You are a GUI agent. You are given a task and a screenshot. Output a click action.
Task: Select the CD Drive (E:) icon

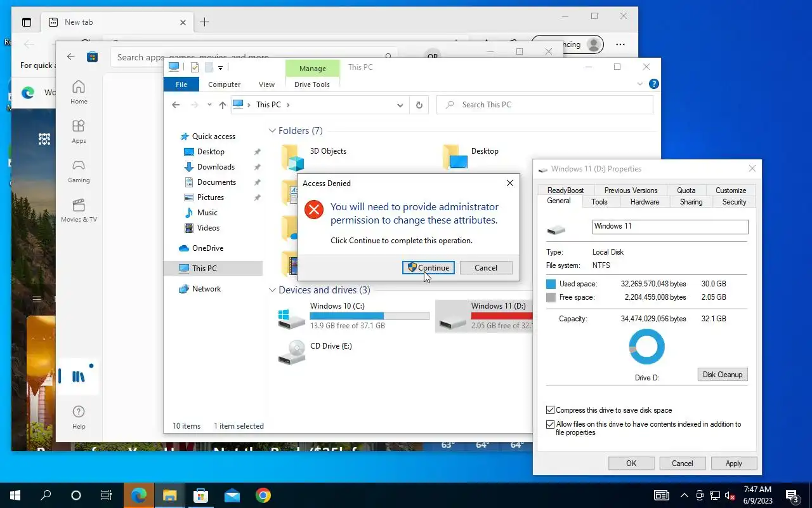pos(292,352)
